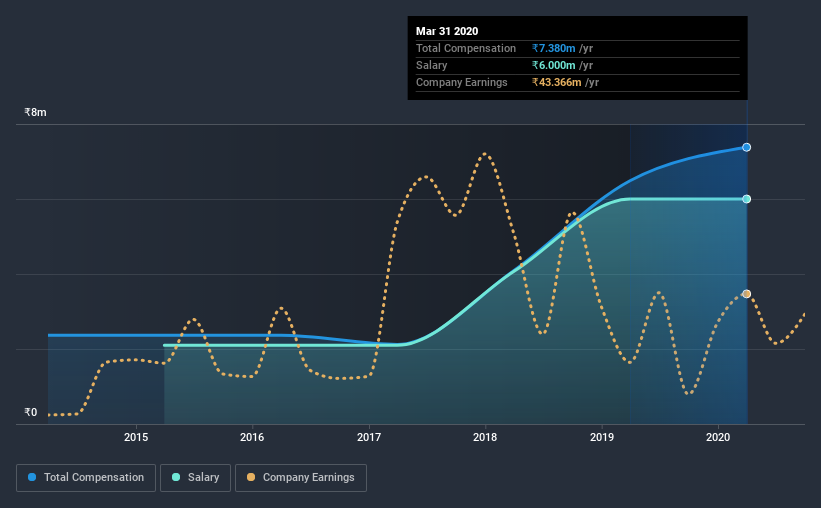The width and height of the screenshot is (821, 508).
Task: Click the 2017 x-axis label
Action: pos(369,437)
